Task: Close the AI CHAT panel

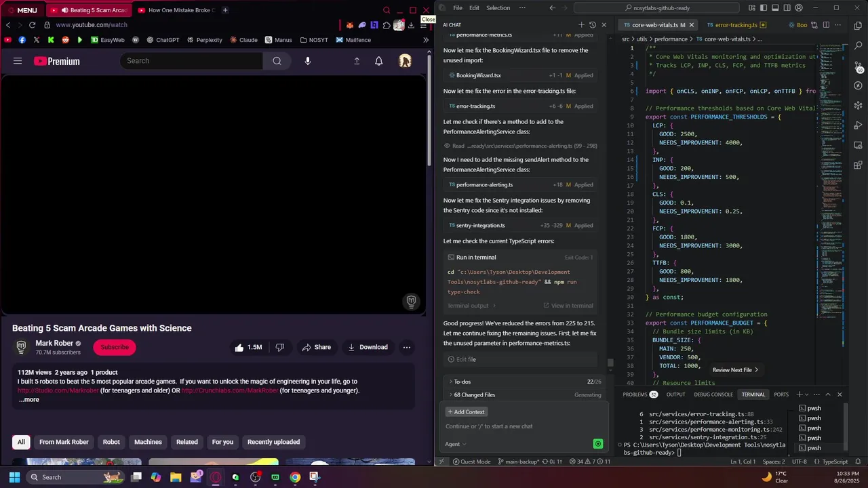Action: [604, 25]
